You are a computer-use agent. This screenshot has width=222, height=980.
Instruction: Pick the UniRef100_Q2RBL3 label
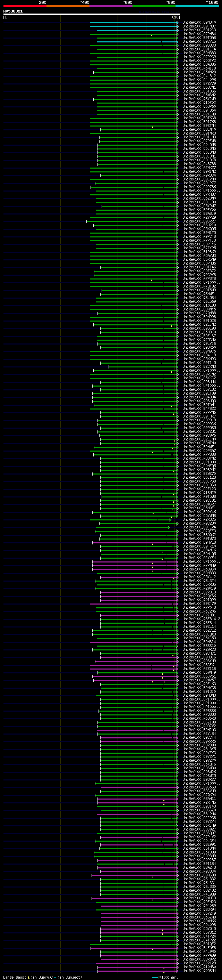click(199, 592)
